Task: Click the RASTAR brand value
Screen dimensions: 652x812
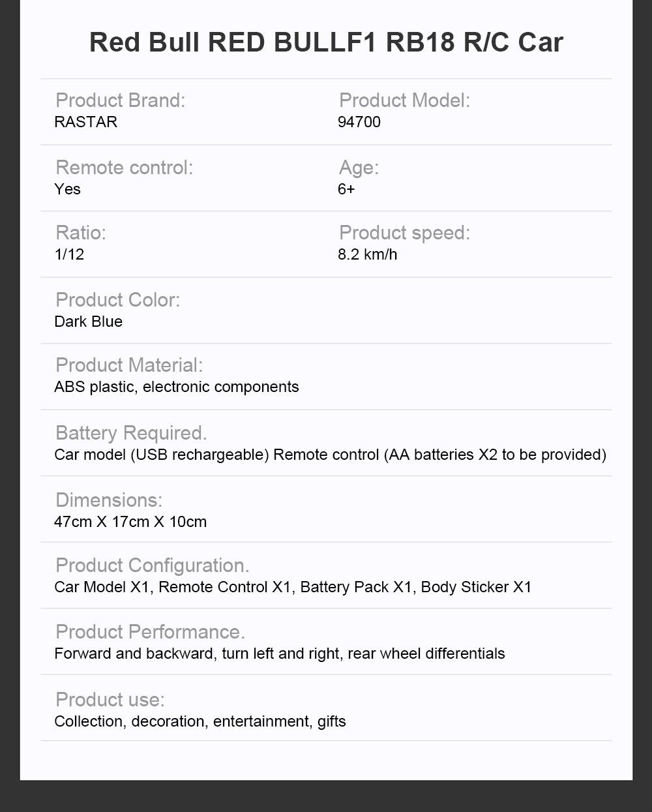Action: click(x=86, y=122)
